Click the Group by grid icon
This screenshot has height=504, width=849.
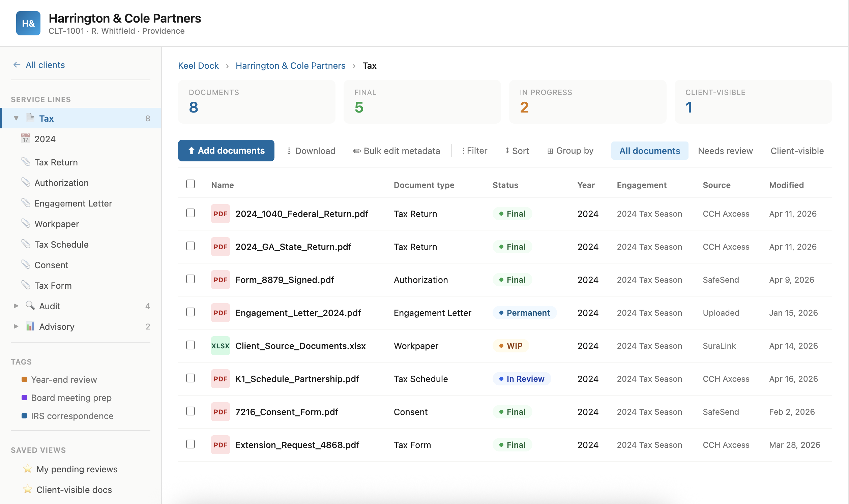click(550, 151)
